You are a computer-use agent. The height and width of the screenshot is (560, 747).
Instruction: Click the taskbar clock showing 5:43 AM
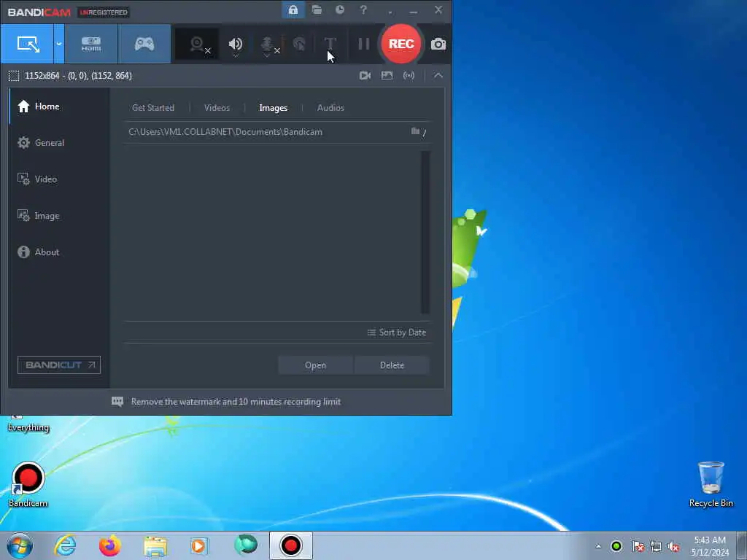[710, 546]
